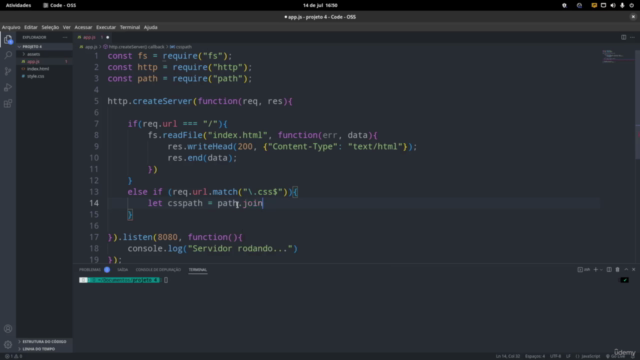Maximize the terminal panel with chevron up

pyautogui.click(x=626, y=269)
